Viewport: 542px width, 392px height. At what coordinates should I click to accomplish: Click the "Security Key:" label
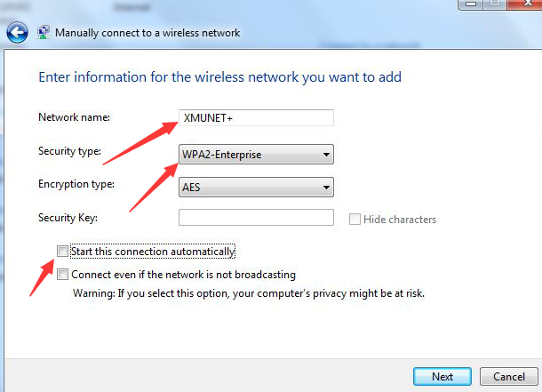68,218
